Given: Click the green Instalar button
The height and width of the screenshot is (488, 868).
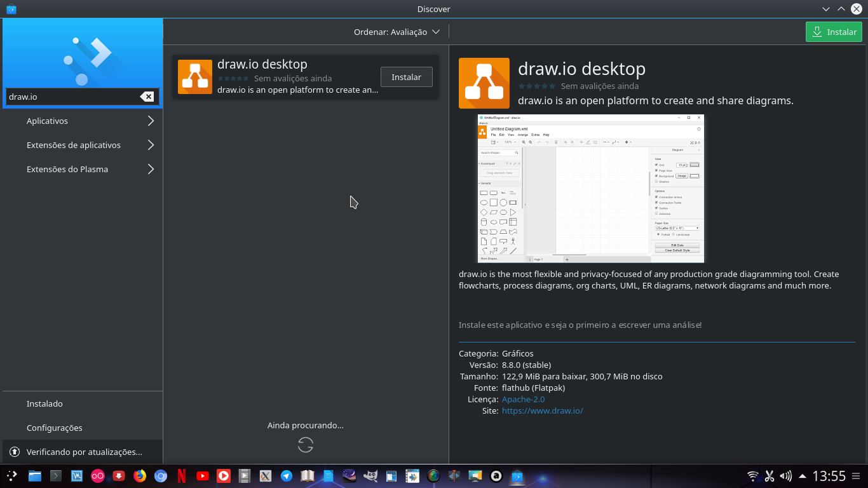Looking at the screenshot, I should pos(834,31).
